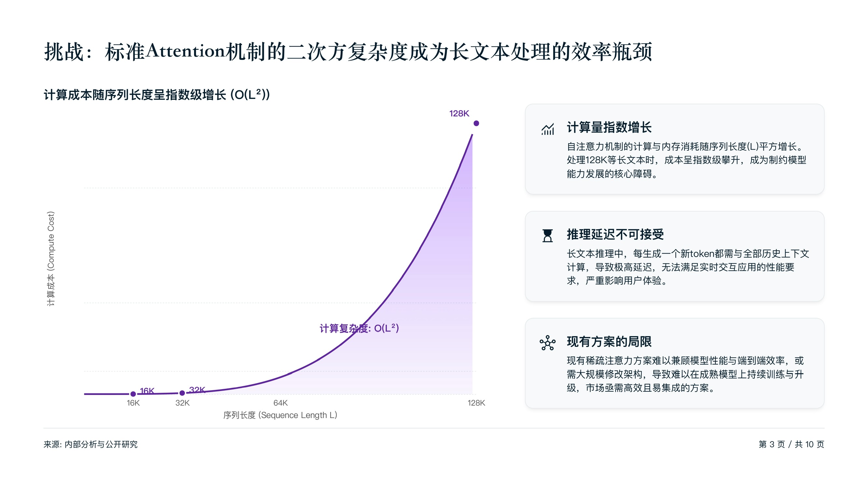
Task: Click the chart subtitle 计算成本随序列长度呈指数级增长
Action: coord(157,95)
